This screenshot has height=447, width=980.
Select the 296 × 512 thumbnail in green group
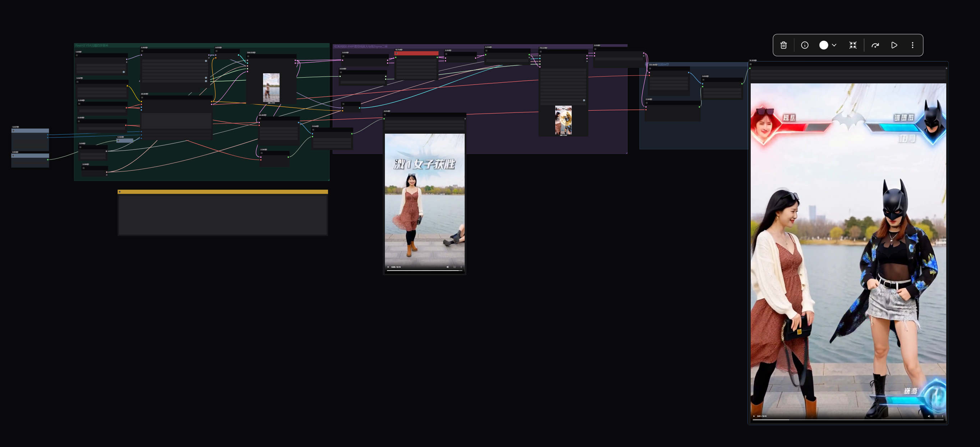coord(271,88)
